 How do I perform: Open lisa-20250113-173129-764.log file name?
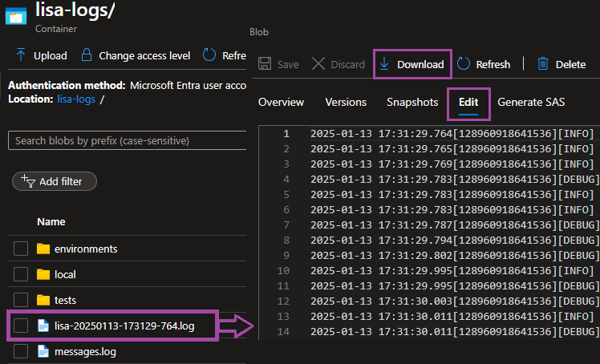click(x=124, y=326)
